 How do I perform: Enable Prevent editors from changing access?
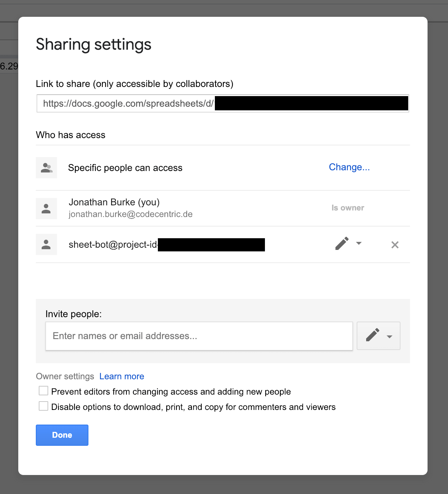43,391
